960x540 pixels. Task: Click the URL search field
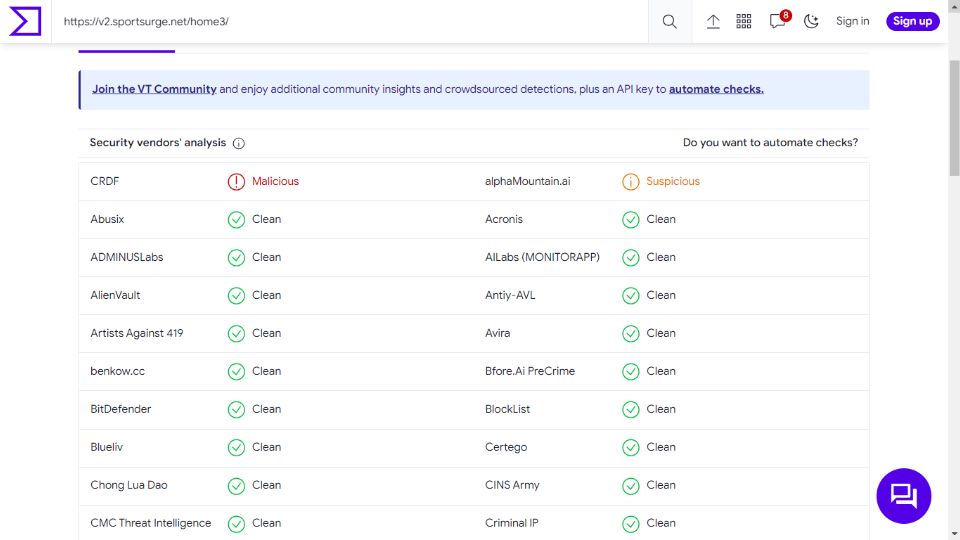click(350, 21)
